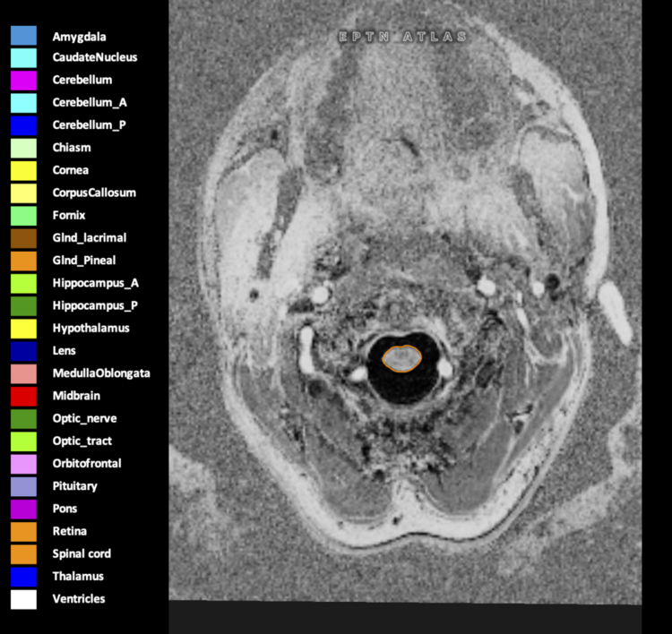Image resolution: width=672 pixels, height=634 pixels.
Task: Select the MedullaOblongata pink swatch
Action: coord(23,374)
